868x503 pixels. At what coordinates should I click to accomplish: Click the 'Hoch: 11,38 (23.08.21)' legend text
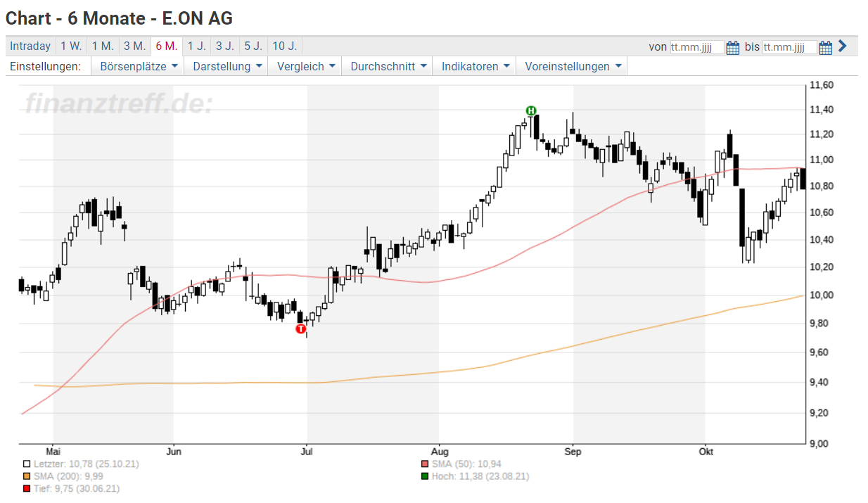[x=480, y=476]
